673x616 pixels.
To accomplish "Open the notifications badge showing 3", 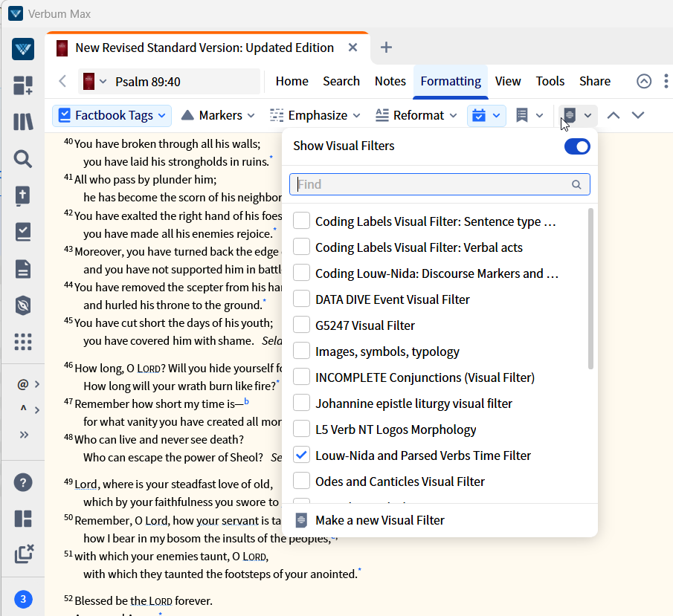I will (23, 599).
